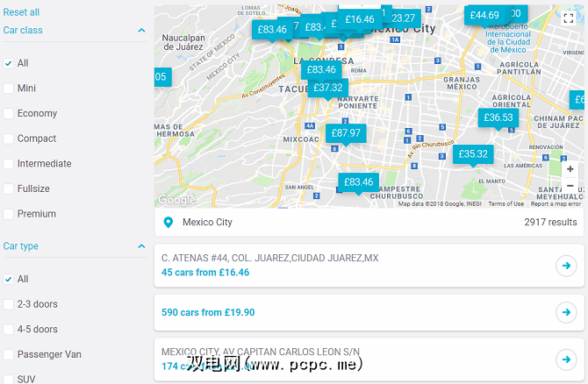
Task: Select the 2-3 doors checkbox
Action: coord(8,304)
